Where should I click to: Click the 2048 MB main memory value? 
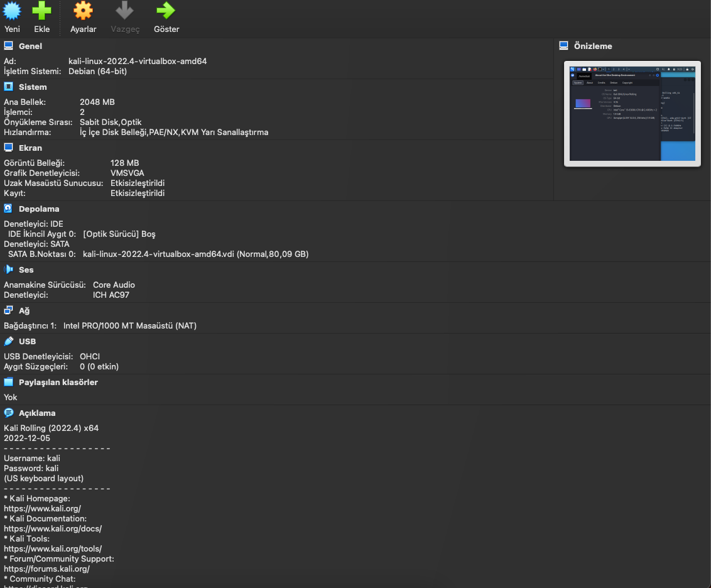97,102
